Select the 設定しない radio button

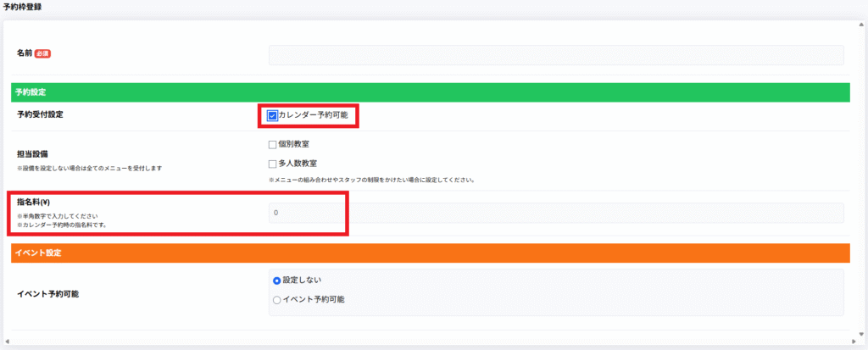coord(276,281)
